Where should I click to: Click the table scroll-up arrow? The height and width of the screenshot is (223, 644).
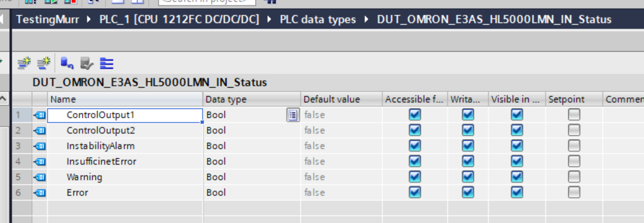(x=3, y=99)
